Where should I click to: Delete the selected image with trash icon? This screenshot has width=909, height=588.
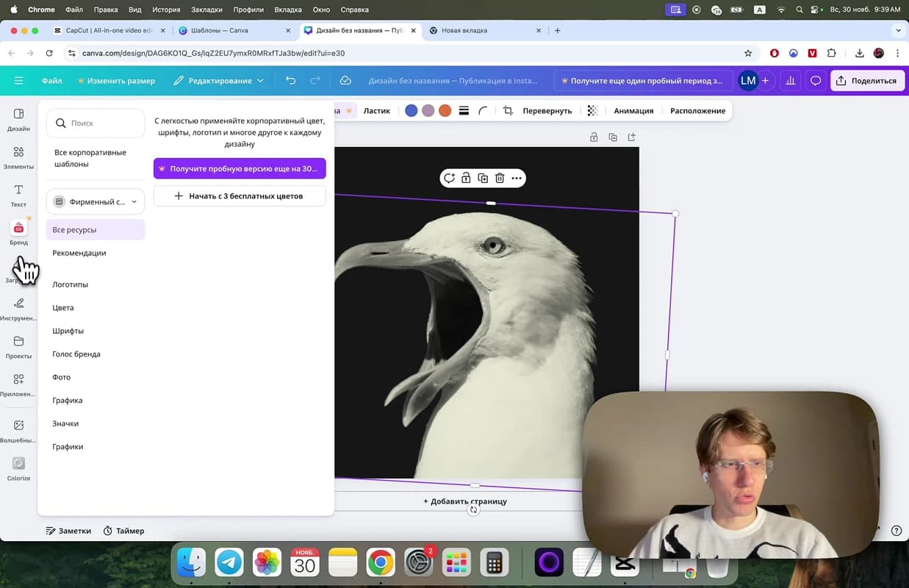500,178
